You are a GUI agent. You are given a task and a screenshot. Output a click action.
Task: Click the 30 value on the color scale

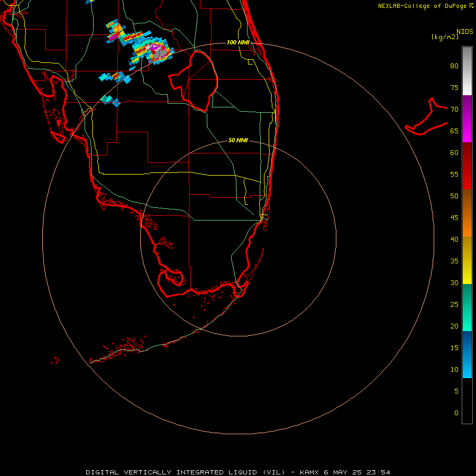454,283
